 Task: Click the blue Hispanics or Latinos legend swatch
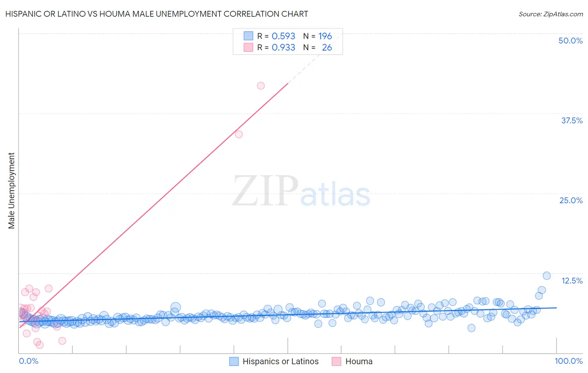click(234, 361)
